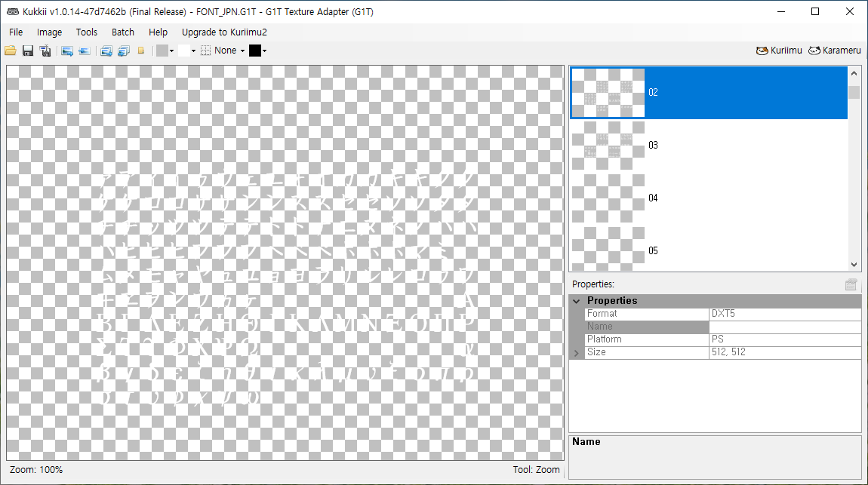868x485 pixels.
Task: Click the Export PNG icon
Action: click(67, 51)
